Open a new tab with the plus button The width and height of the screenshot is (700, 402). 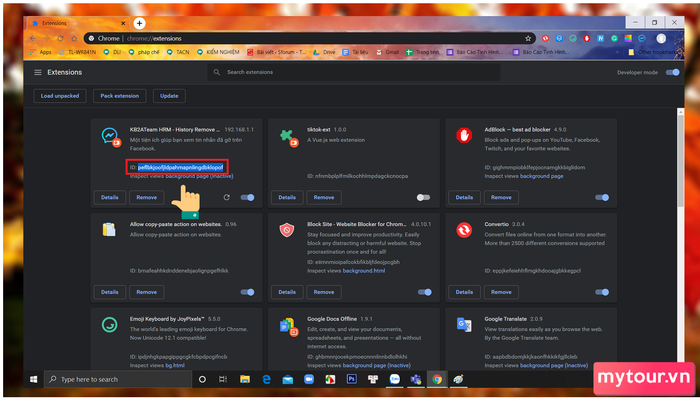point(139,23)
